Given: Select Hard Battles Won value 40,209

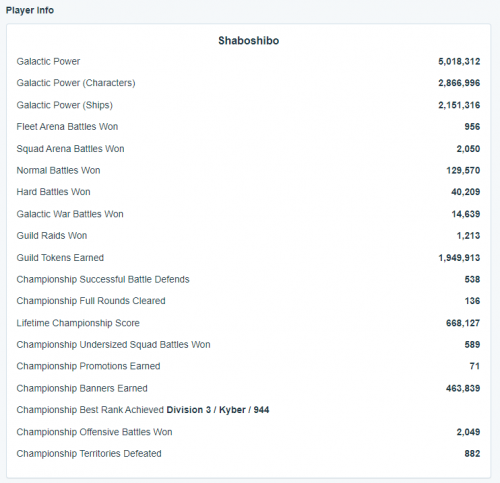Looking at the screenshot, I should (x=466, y=192).
